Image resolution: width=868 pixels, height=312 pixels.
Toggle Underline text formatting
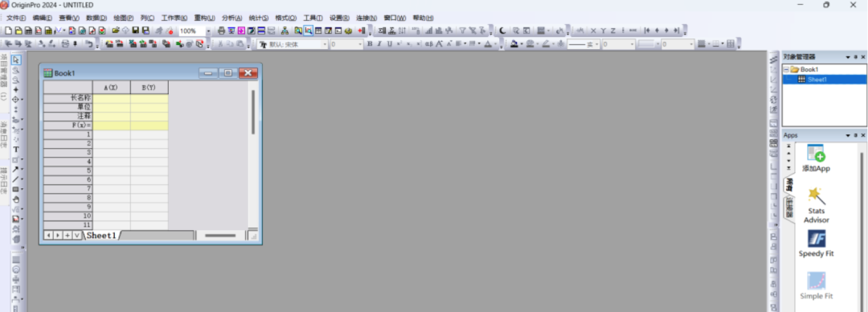[x=390, y=44]
